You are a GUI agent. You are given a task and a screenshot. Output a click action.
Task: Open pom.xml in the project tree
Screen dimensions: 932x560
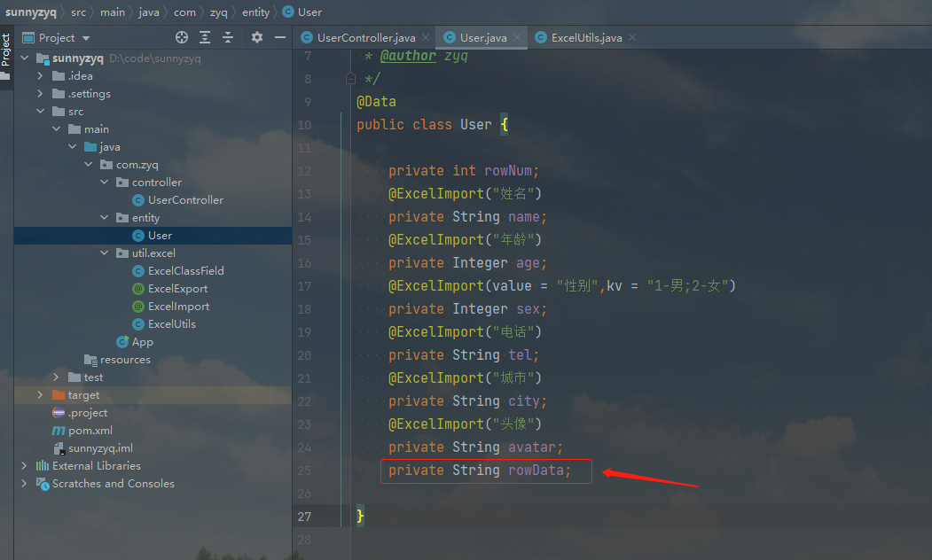click(90, 431)
